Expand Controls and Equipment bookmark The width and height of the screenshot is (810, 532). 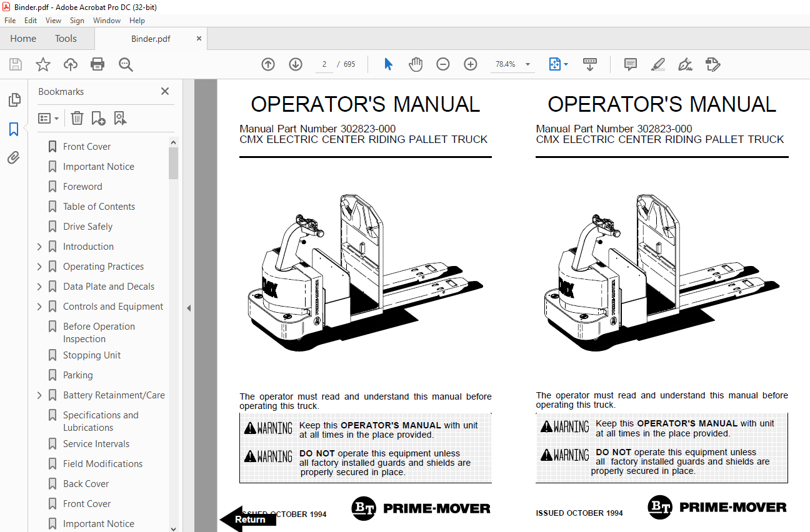tap(39, 307)
